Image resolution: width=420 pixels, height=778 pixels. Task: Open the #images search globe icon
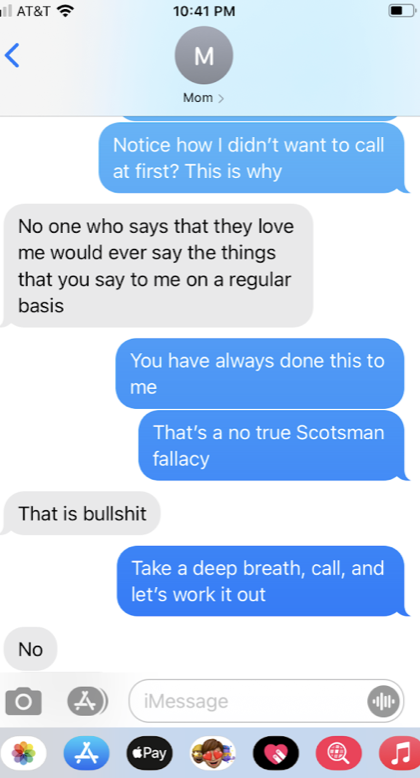point(339,753)
